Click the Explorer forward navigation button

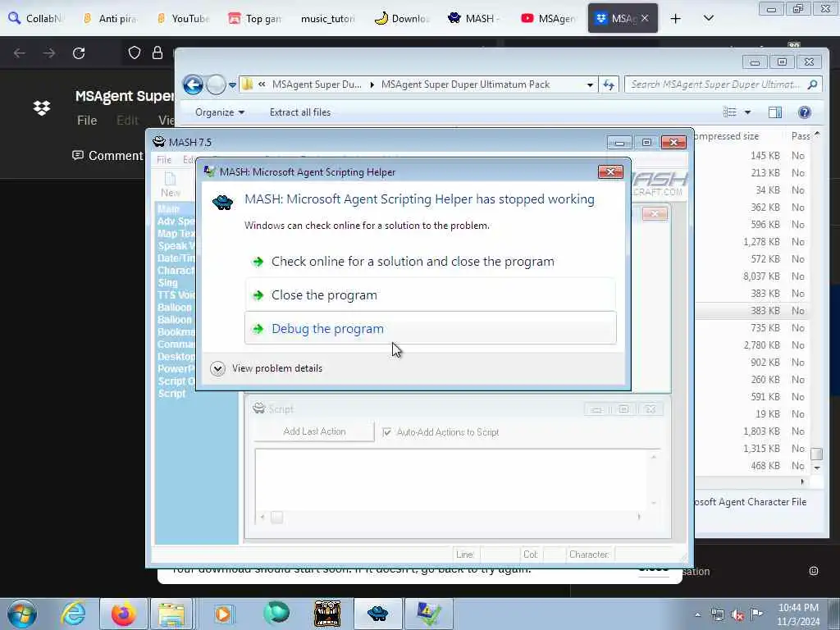pyautogui.click(x=216, y=84)
